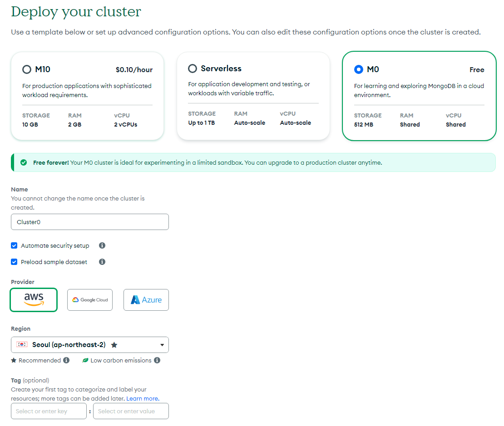Viewport: 504px width, 426px height.
Task: Select the Serverless radio option
Action: click(x=193, y=69)
